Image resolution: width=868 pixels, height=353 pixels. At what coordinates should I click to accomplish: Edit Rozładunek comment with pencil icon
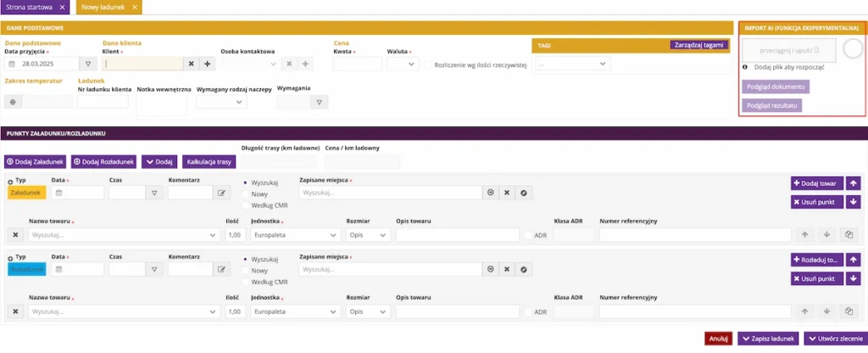pyautogui.click(x=221, y=269)
